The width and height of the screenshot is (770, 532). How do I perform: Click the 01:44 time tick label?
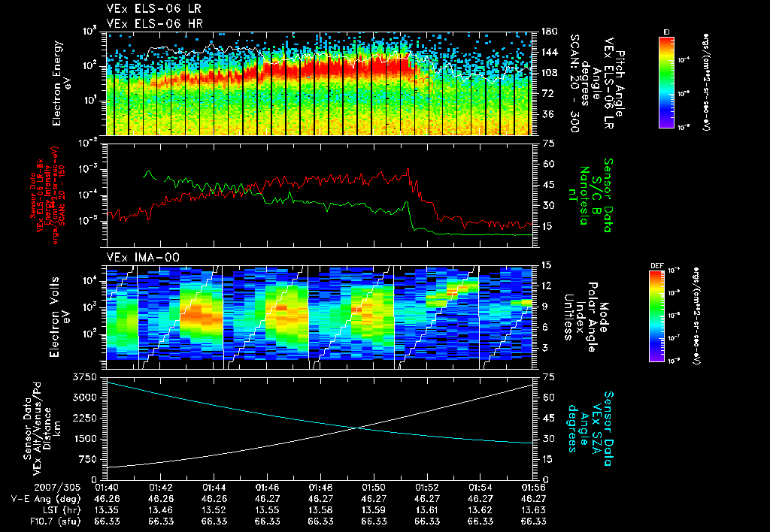pyautogui.click(x=214, y=488)
